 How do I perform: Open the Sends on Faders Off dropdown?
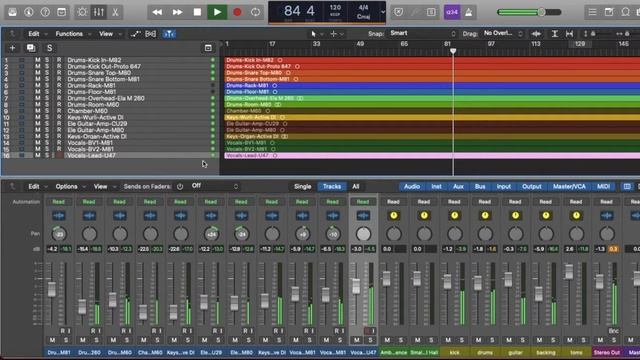click(214, 186)
